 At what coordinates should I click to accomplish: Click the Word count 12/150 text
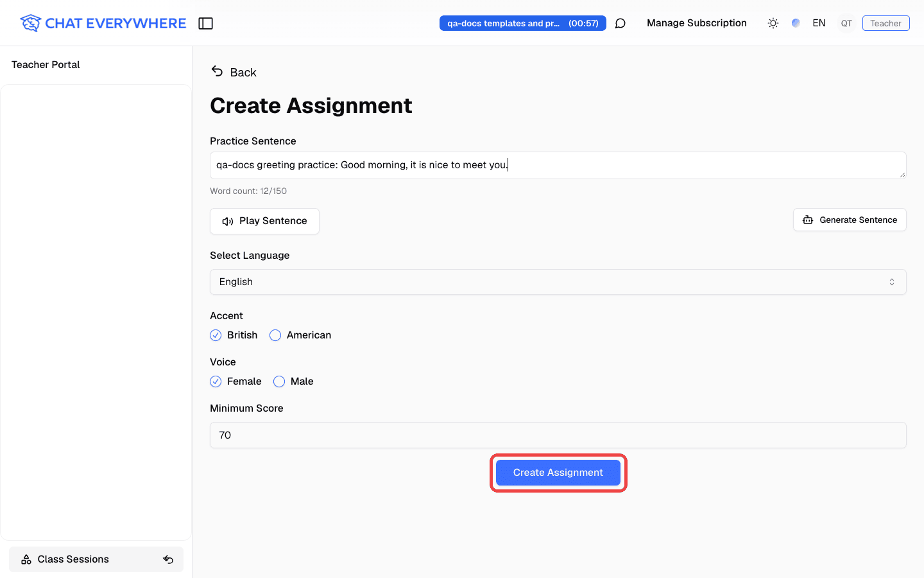[248, 191]
